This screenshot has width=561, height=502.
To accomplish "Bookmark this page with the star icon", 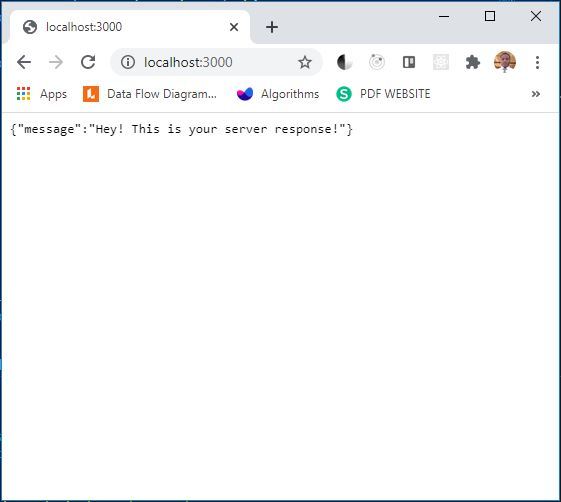I will [304, 62].
